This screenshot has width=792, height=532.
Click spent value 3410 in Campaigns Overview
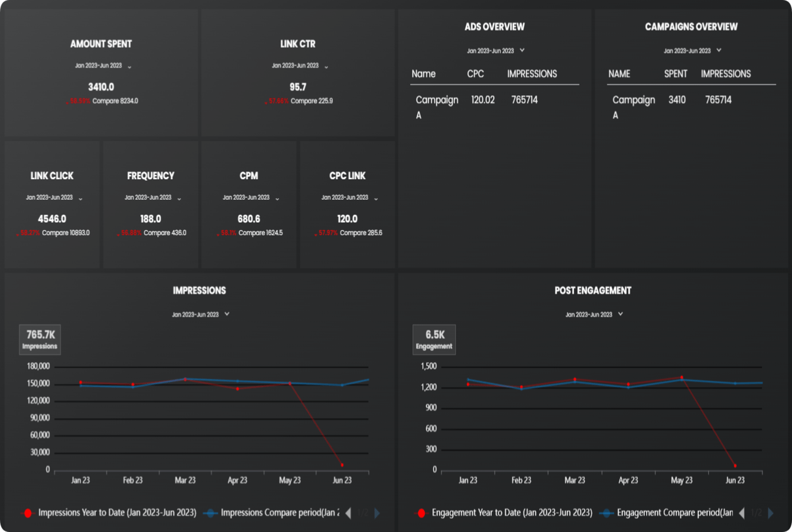pyautogui.click(x=677, y=100)
